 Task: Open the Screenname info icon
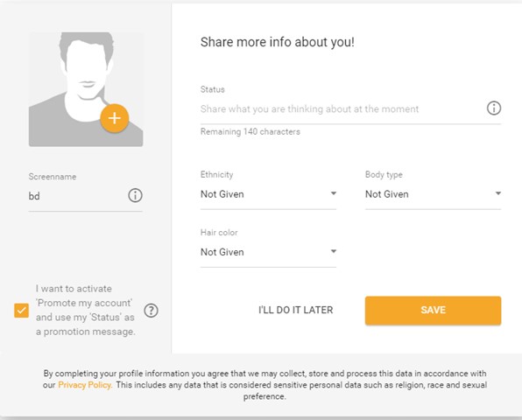click(135, 195)
